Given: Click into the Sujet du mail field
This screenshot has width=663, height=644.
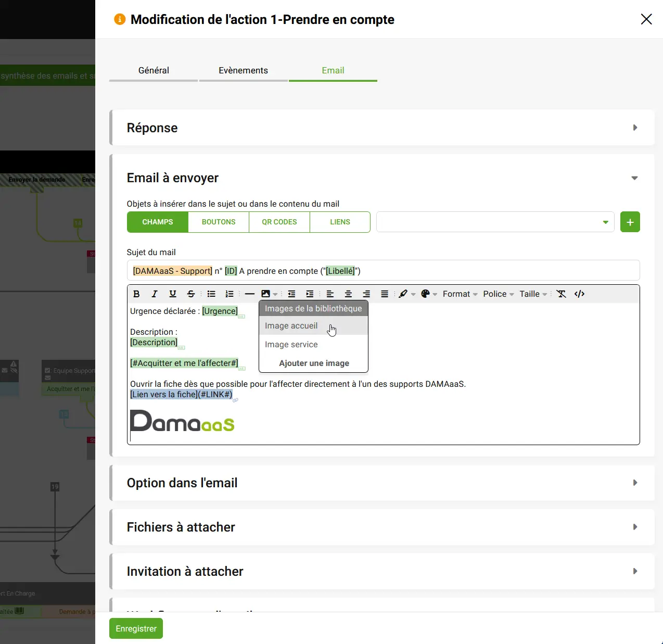Looking at the screenshot, I should pyautogui.click(x=383, y=271).
